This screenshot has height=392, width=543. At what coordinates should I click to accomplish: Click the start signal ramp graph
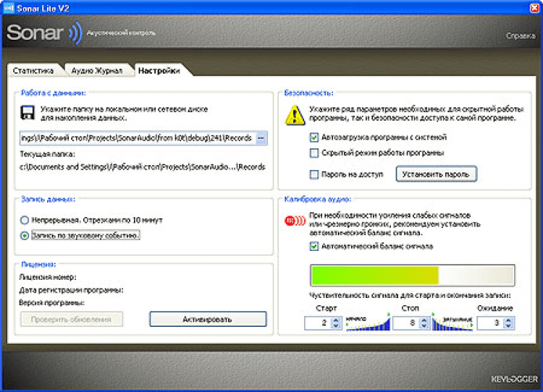[368, 322]
